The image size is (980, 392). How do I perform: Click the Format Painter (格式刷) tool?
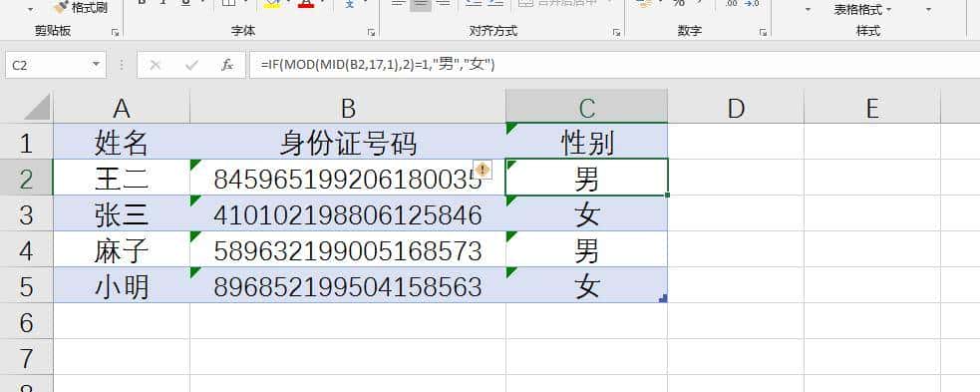pyautogui.click(x=80, y=7)
